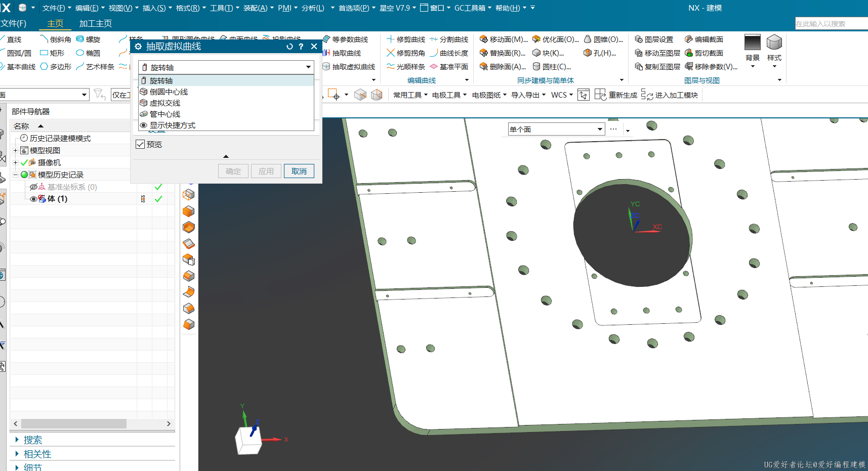
Task: Select the 直线 line tool
Action: click(11, 39)
